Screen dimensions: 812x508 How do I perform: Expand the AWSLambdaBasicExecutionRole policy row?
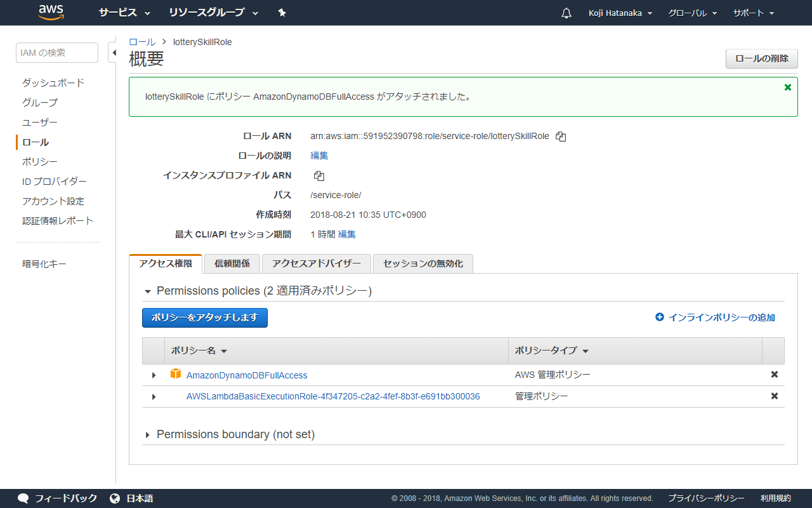pyautogui.click(x=154, y=397)
